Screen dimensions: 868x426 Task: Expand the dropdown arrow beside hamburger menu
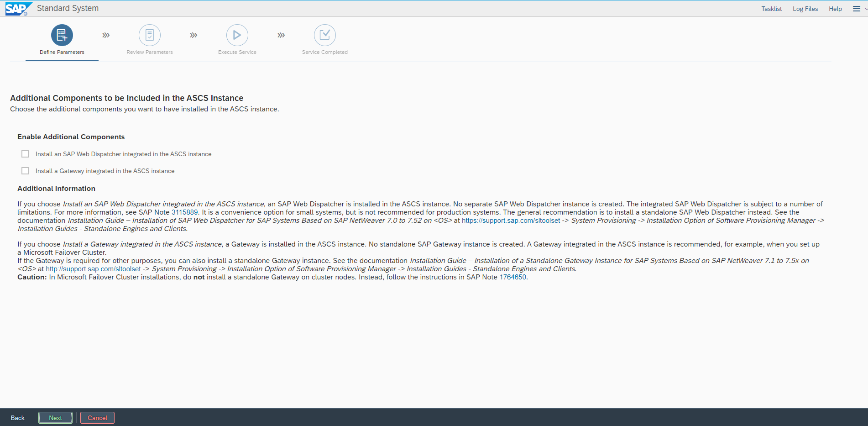point(866,9)
